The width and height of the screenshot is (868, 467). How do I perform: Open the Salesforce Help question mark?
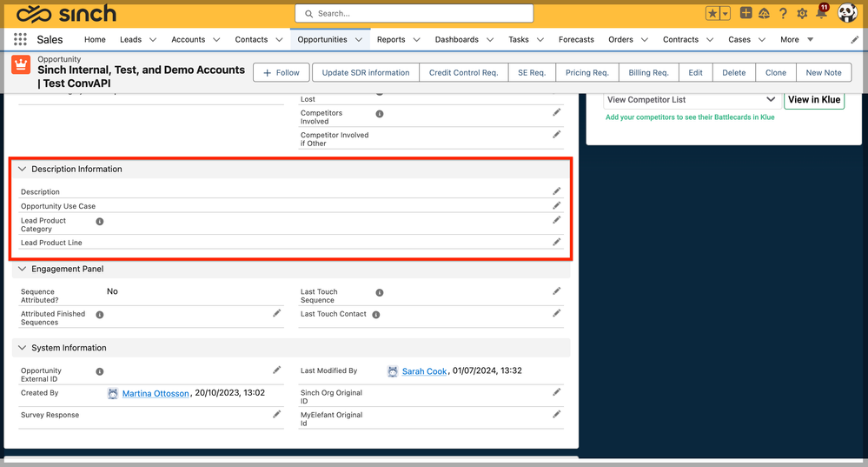pyautogui.click(x=783, y=13)
